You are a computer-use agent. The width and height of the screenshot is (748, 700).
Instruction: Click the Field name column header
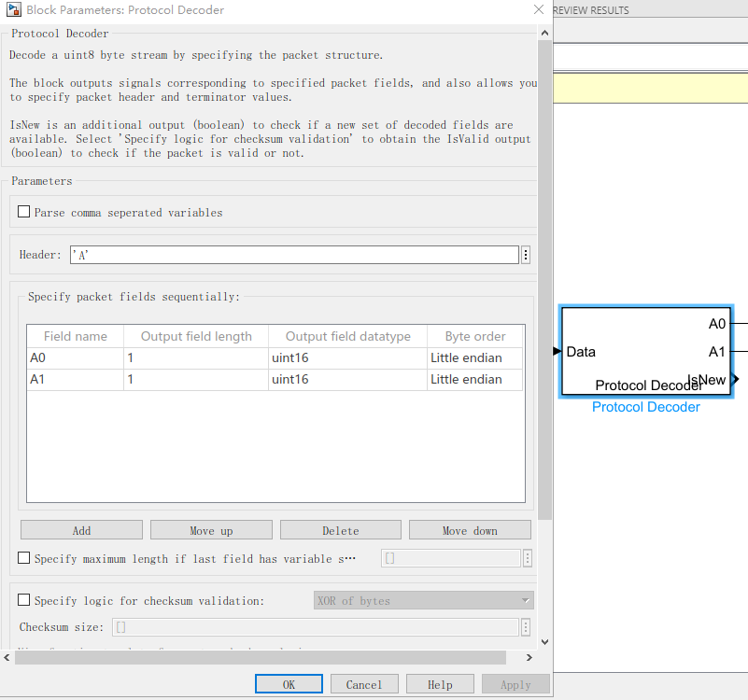[x=76, y=336]
